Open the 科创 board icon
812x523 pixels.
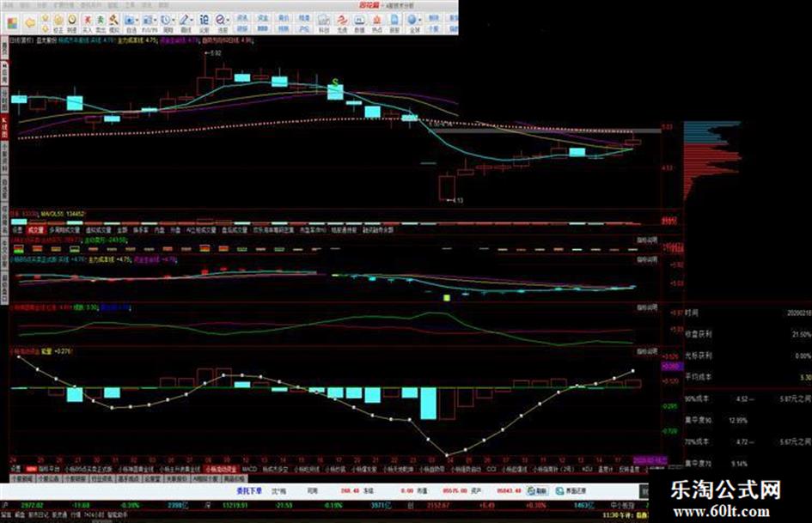[324, 23]
